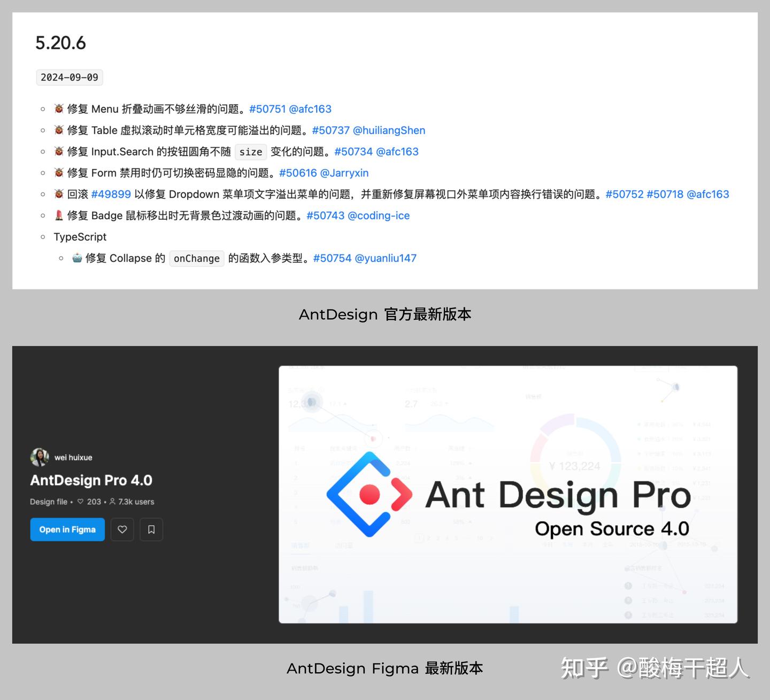The image size is (770, 700).
Task: Click the bug emoji on the Table fix entry
Action: click(58, 130)
